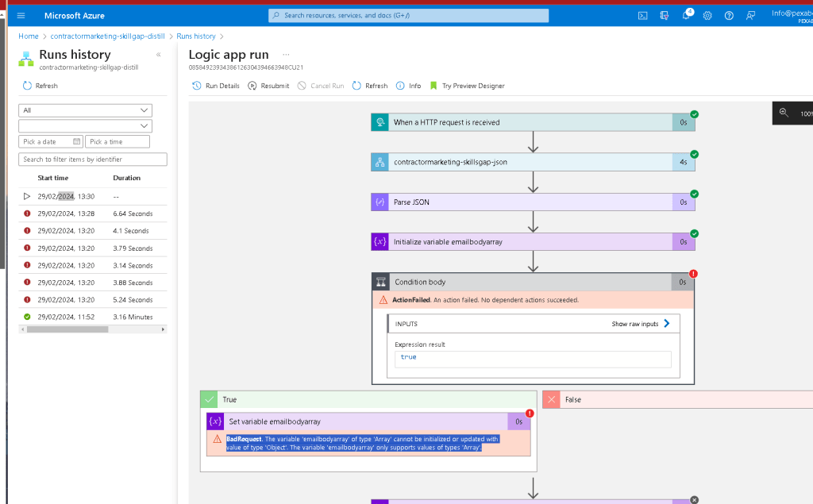This screenshot has width=813, height=504.
Task: Select the run lasting 3.14 Seconds
Action: click(93, 265)
